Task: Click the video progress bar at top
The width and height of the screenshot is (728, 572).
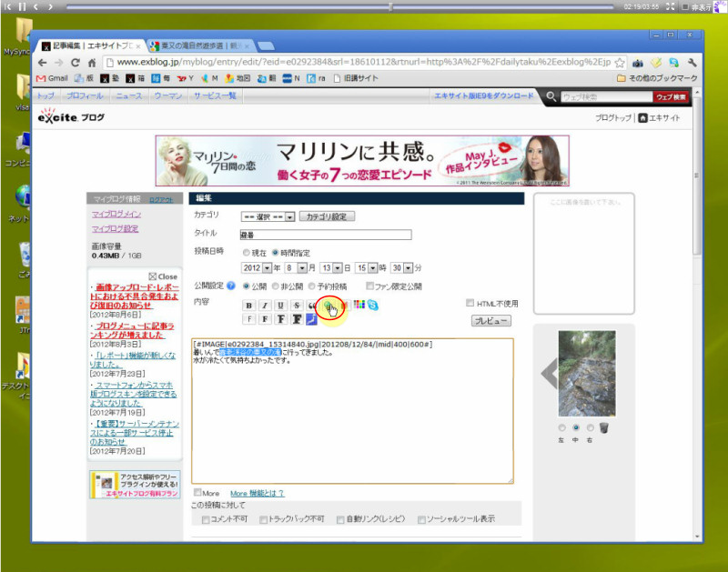Action: 339,7
